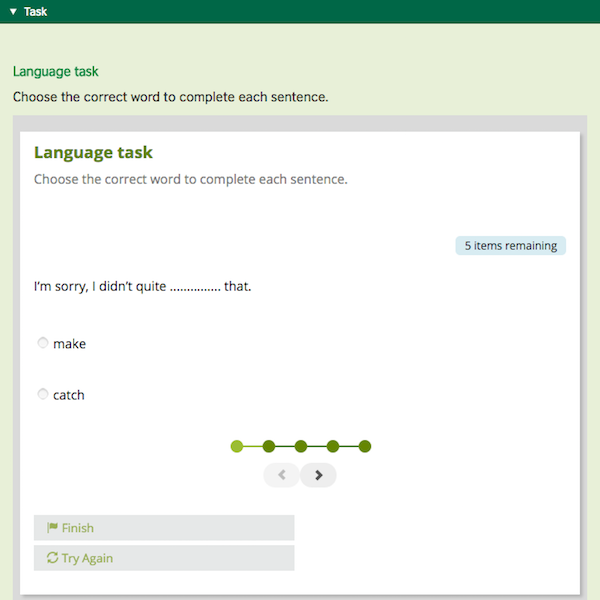Image resolution: width=600 pixels, height=600 pixels.
Task: Click the '5 items remaining' badge
Action: coord(510,246)
